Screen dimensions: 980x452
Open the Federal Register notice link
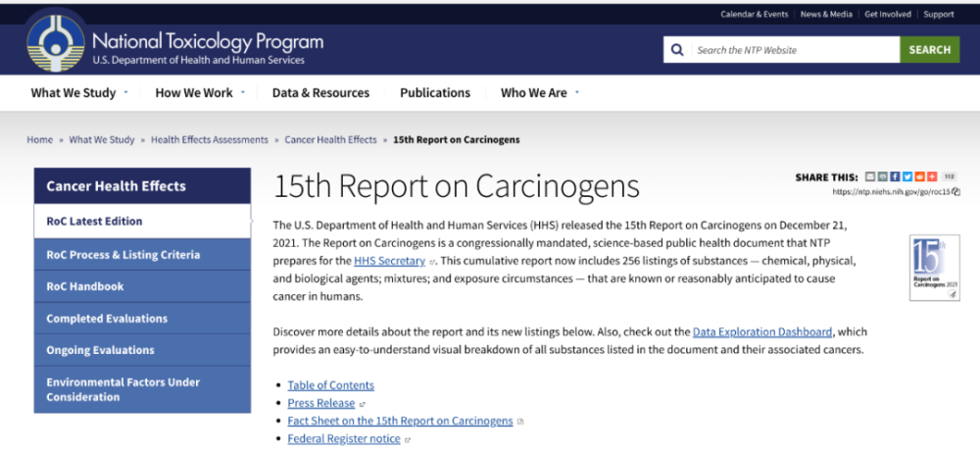(x=344, y=438)
